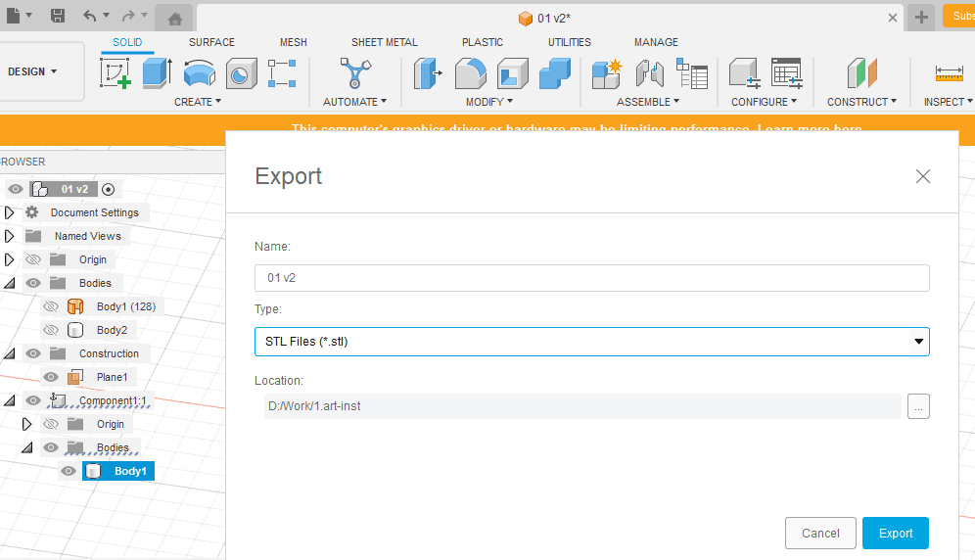
Task: Open the SURFACE tab
Action: pyautogui.click(x=211, y=42)
